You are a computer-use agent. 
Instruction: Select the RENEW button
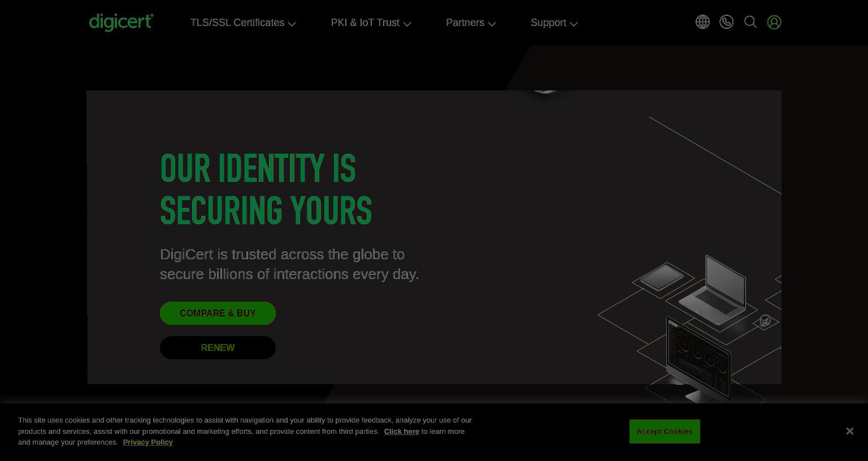[218, 347]
